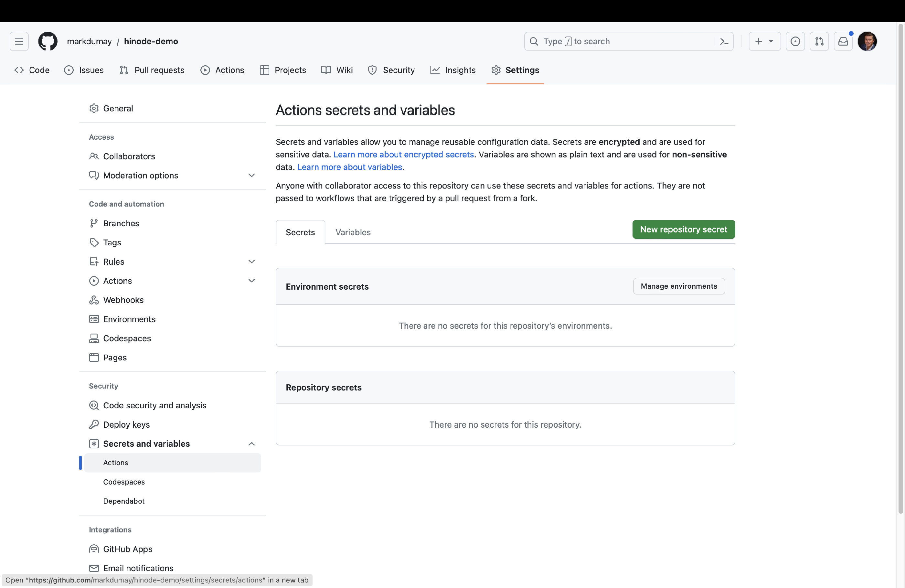Open the hamburger navigation menu

point(19,41)
